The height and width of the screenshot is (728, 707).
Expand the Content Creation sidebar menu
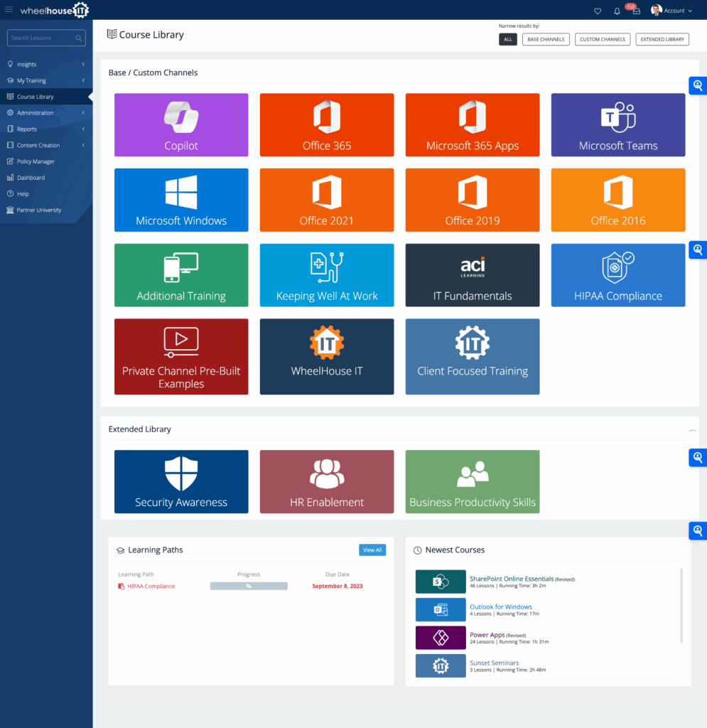(46, 145)
